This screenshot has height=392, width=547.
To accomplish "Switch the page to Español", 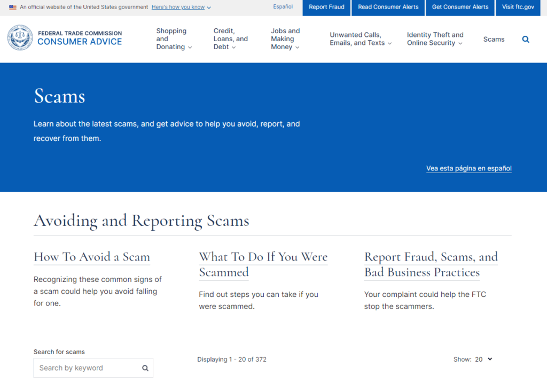I will (x=283, y=6).
